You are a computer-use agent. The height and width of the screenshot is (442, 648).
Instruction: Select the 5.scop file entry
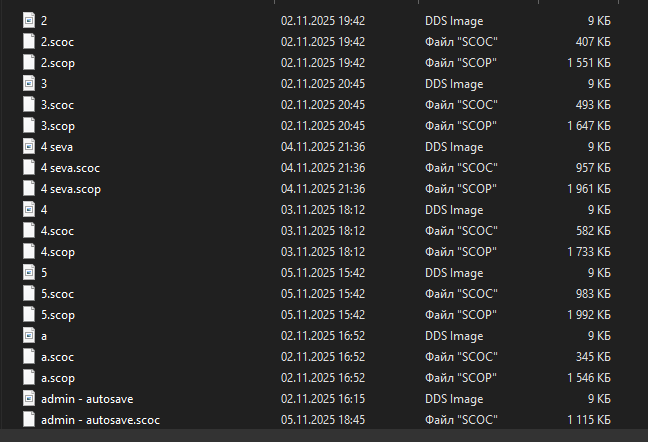pyautogui.click(x=58, y=314)
